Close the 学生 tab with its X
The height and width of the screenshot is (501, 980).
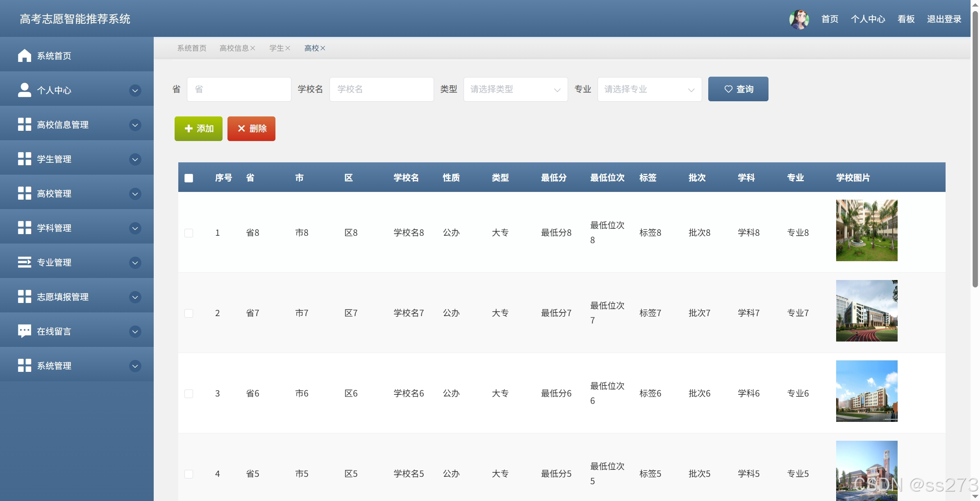(288, 48)
